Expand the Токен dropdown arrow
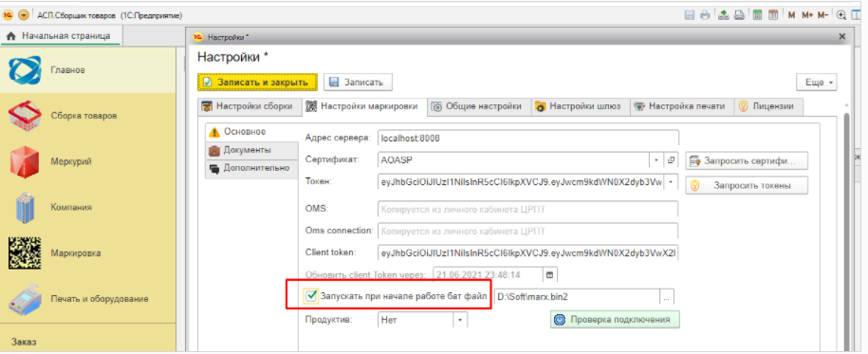The height and width of the screenshot is (354, 868). [672, 181]
